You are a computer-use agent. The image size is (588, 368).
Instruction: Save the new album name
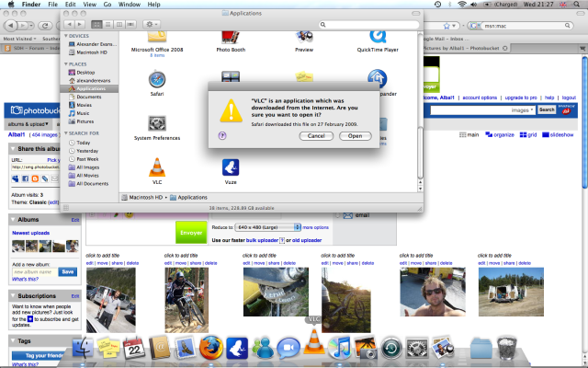[67, 272]
